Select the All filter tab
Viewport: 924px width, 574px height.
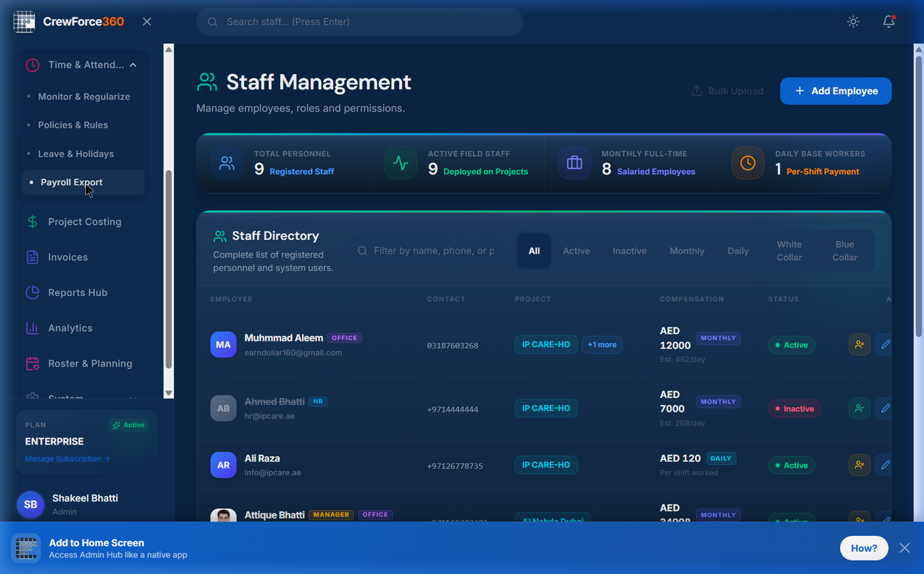coord(534,251)
